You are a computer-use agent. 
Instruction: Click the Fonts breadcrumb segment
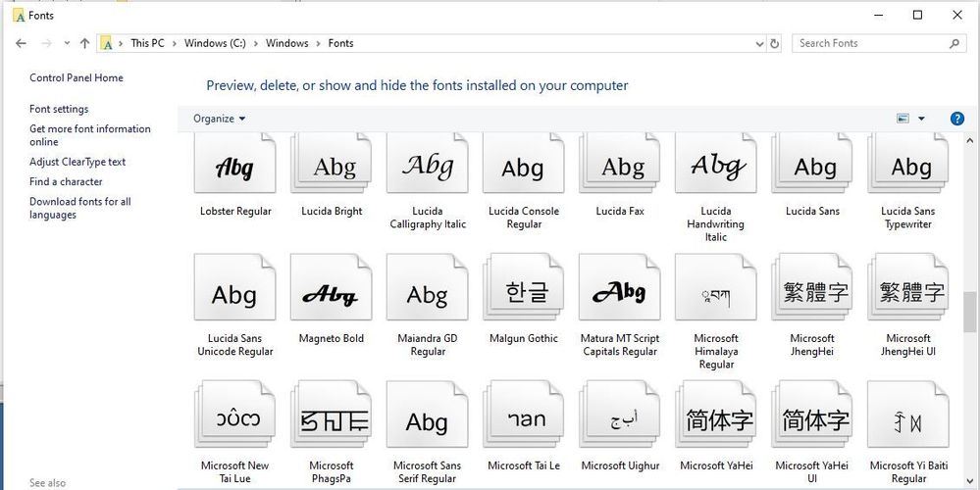[x=340, y=44]
